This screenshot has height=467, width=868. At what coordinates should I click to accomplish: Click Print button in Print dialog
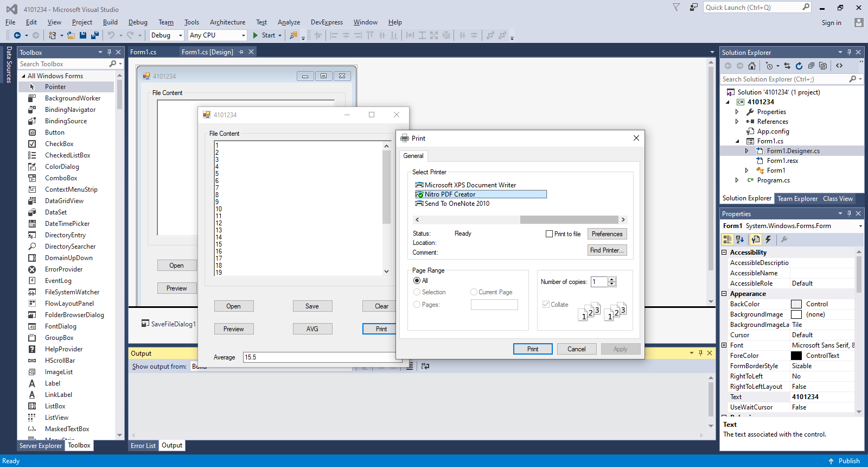(x=533, y=349)
